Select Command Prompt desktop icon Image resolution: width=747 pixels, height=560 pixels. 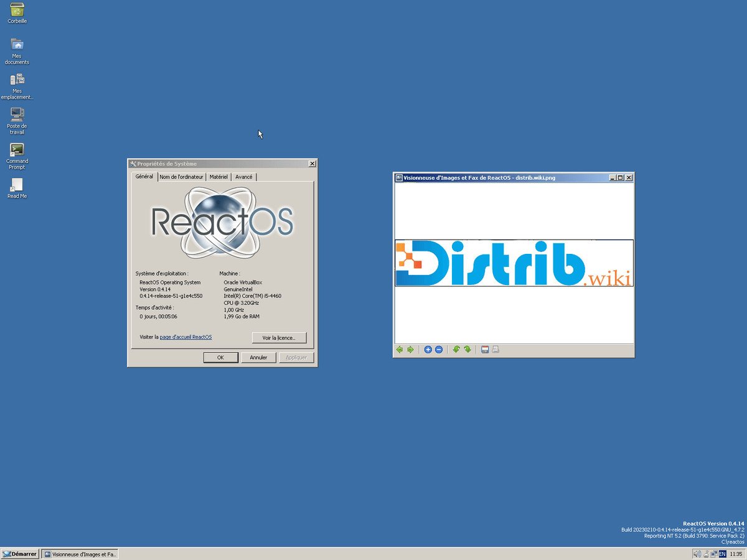coord(17,156)
